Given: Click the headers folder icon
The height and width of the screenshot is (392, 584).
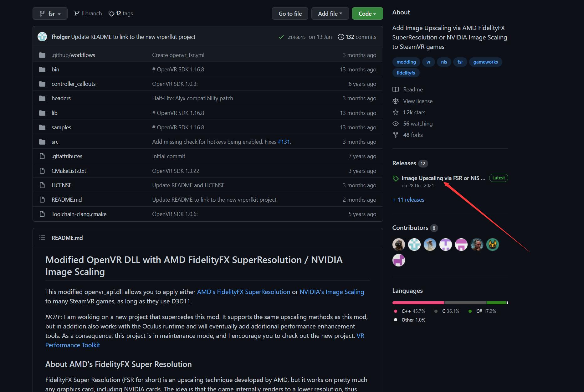Looking at the screenshot, I should (42, 98).
